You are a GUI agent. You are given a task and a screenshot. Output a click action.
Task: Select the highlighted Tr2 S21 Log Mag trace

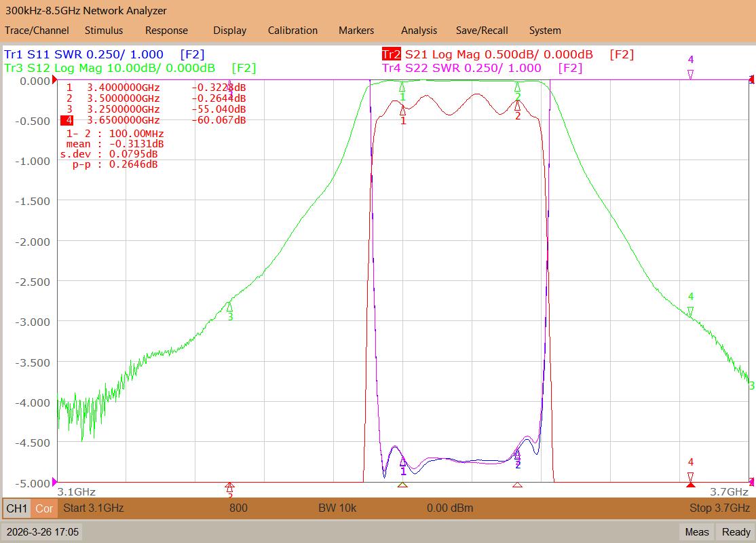pos(508,54)
